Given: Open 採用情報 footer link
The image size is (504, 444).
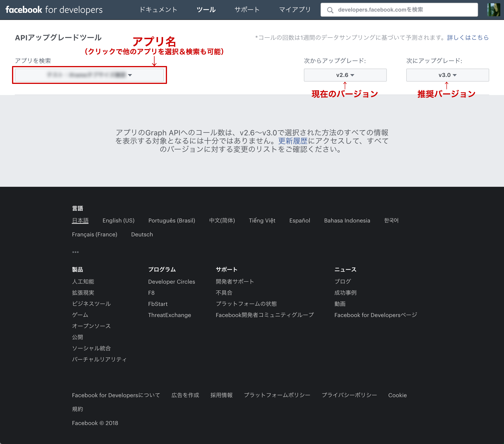Looking at the screenshot, I should [221, 395].
